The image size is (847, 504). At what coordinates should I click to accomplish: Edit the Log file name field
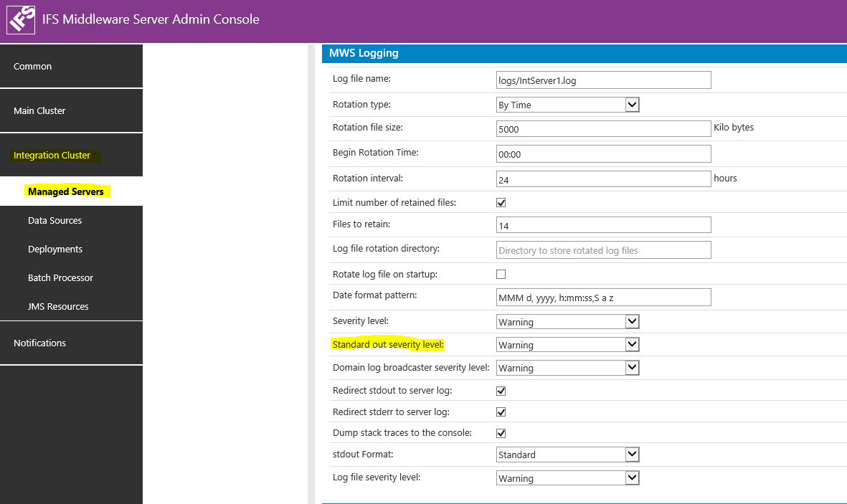[603, 80]
